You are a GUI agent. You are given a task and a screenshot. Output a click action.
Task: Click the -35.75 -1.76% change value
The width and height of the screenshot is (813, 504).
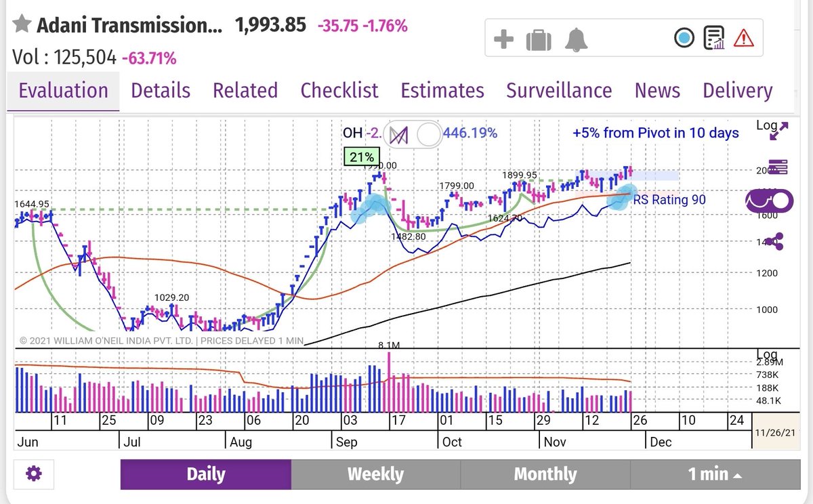tap(362, 26)
